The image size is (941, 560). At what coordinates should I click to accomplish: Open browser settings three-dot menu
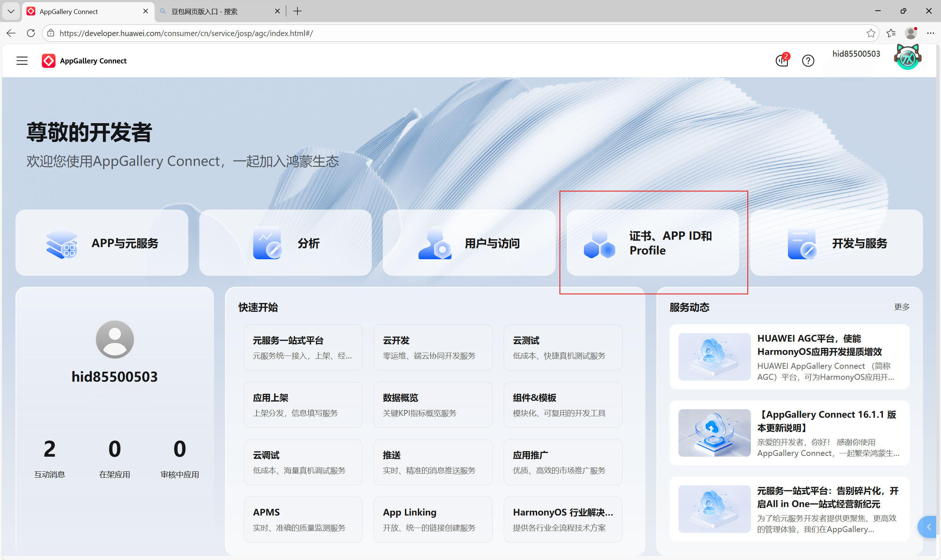click(930, 33)
